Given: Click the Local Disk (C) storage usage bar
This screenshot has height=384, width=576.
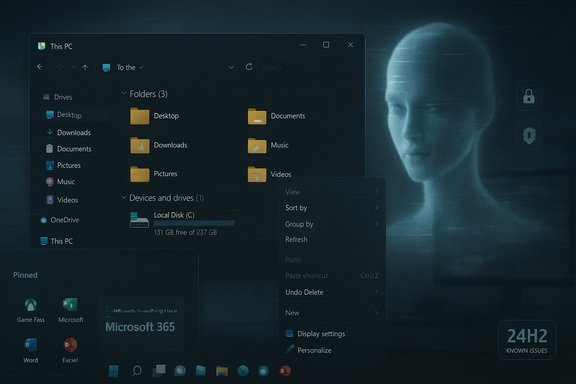Looking at the screenshot, I should click(194, 223).
